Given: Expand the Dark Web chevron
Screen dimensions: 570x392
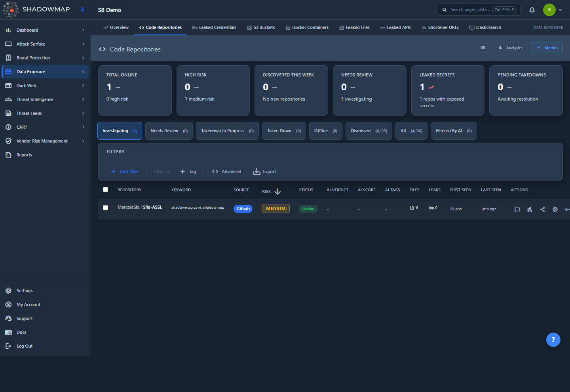Looking at the screenshot, I should [83, 86].
